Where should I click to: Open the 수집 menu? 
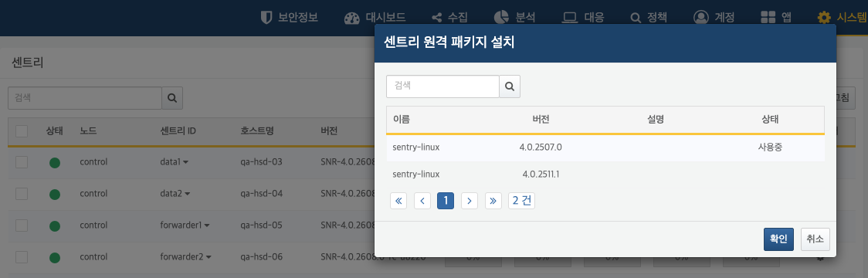[x=449, y=17]
